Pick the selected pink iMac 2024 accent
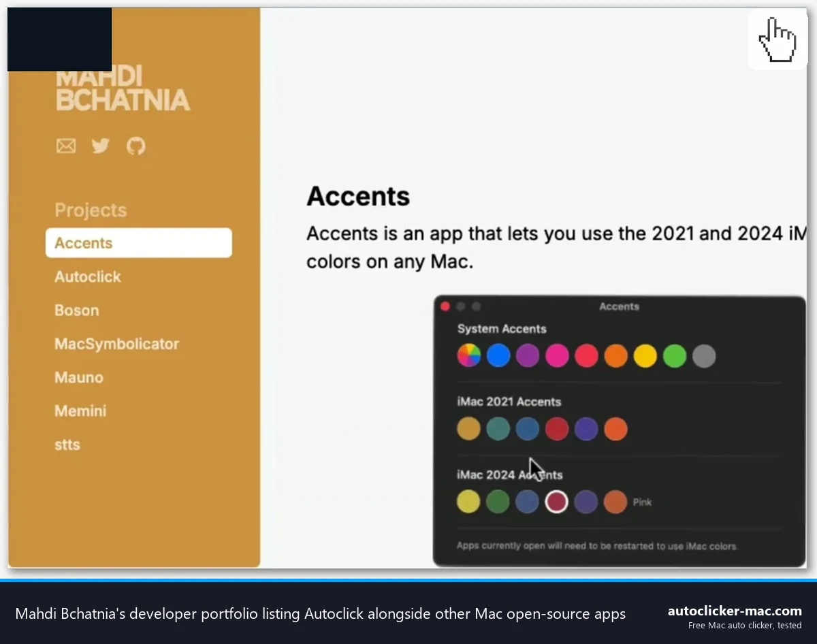Screen dimensions: 817x644 pos(557,502)
